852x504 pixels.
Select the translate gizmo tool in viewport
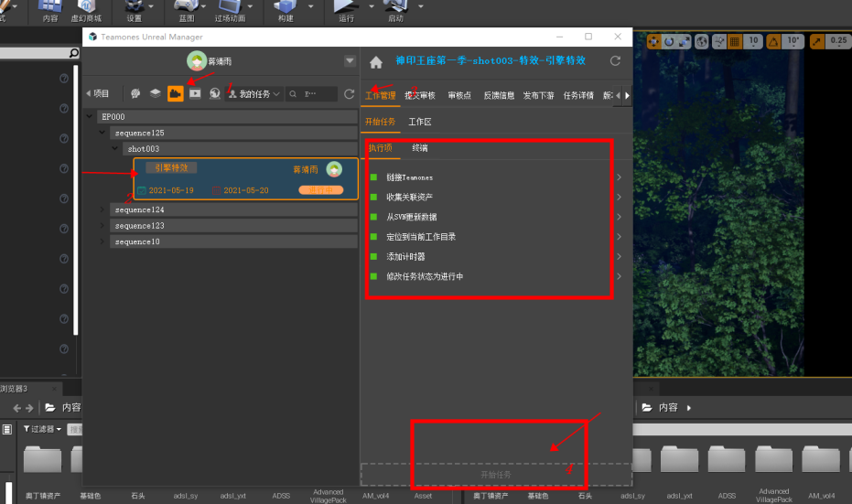[653, 41]
